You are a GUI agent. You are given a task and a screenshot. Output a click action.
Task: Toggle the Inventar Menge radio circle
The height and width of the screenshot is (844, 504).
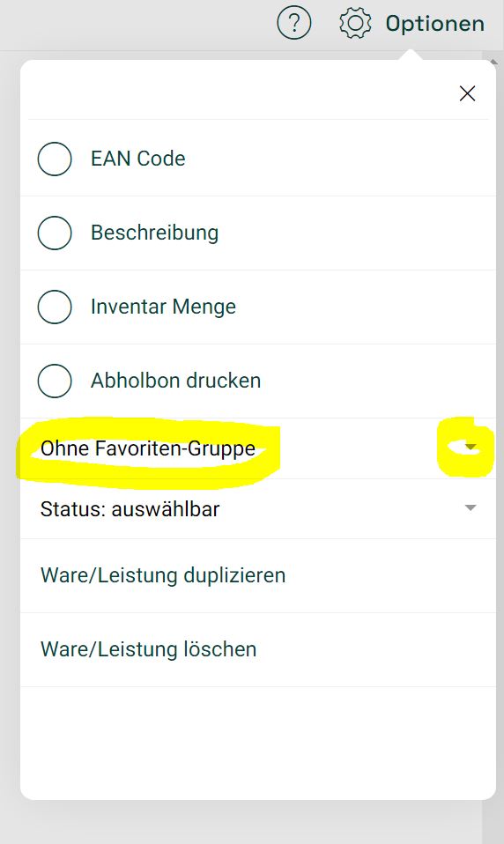[55, 307]
